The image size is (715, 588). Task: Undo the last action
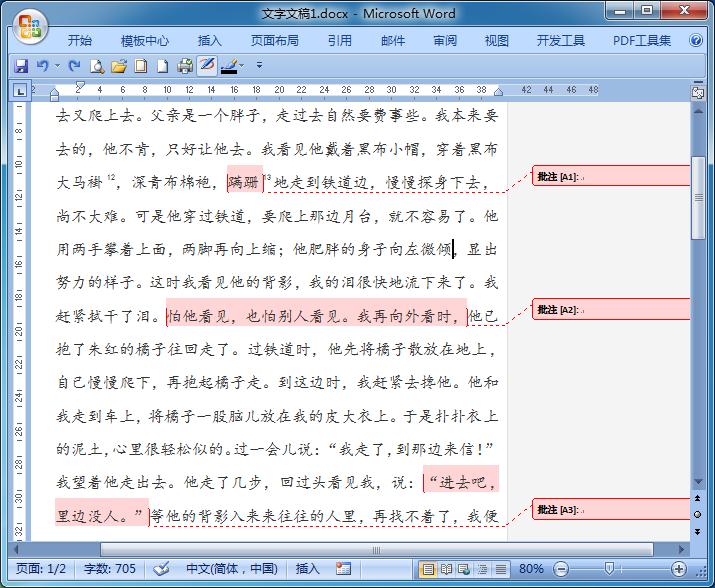tap(42, 66)
